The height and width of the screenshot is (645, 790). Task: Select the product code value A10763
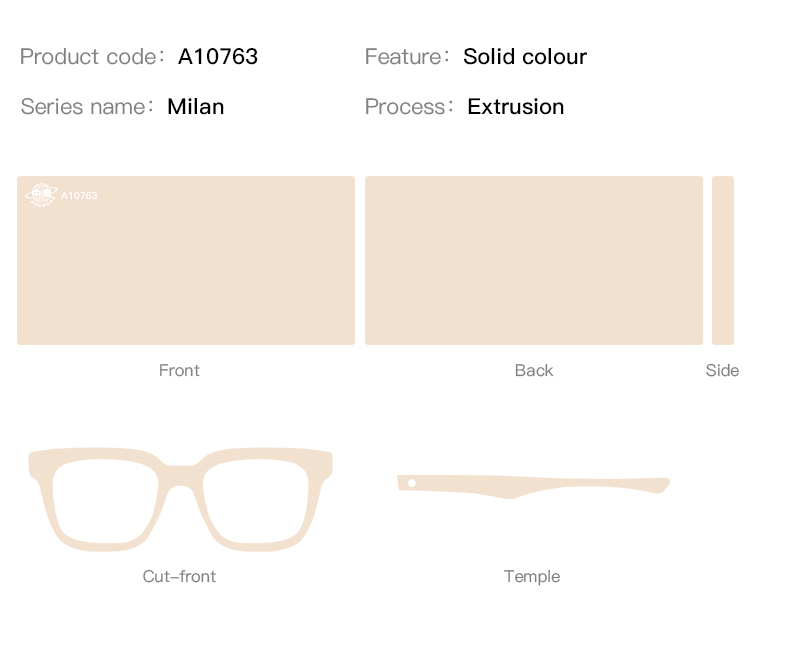tap(218, 56)
